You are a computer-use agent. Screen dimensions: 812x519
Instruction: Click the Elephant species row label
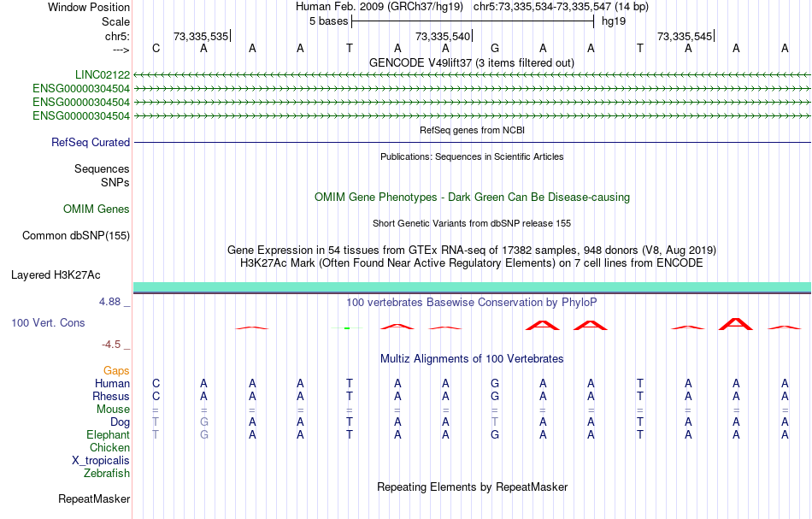[x=109, y=435]
